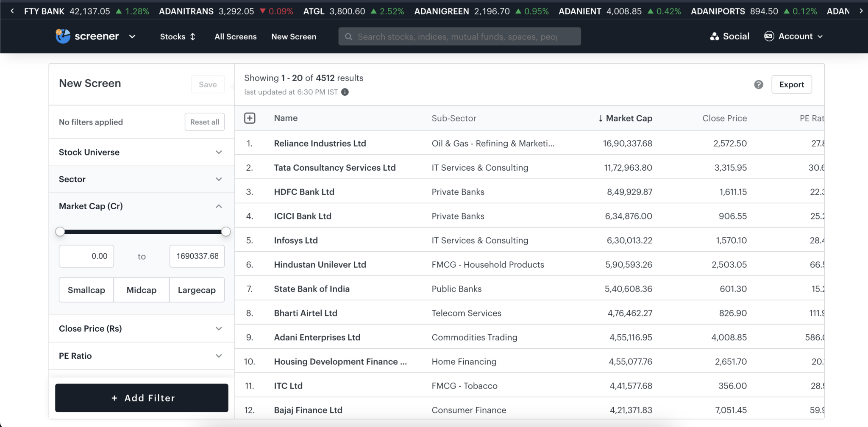Viewport: 868px width, 427px height.
Task: Toggle the Largecap preset
Action: pos(197,290)
